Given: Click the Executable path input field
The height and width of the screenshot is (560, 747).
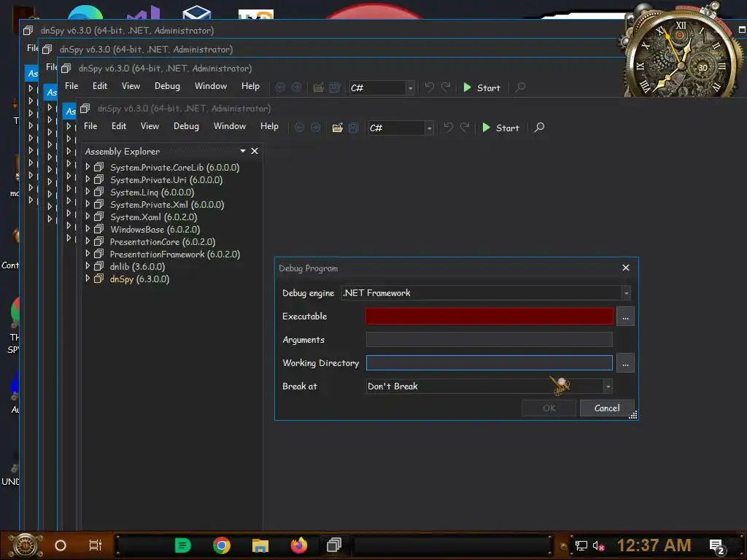Looking at the screenshot, I should (489, 316).
